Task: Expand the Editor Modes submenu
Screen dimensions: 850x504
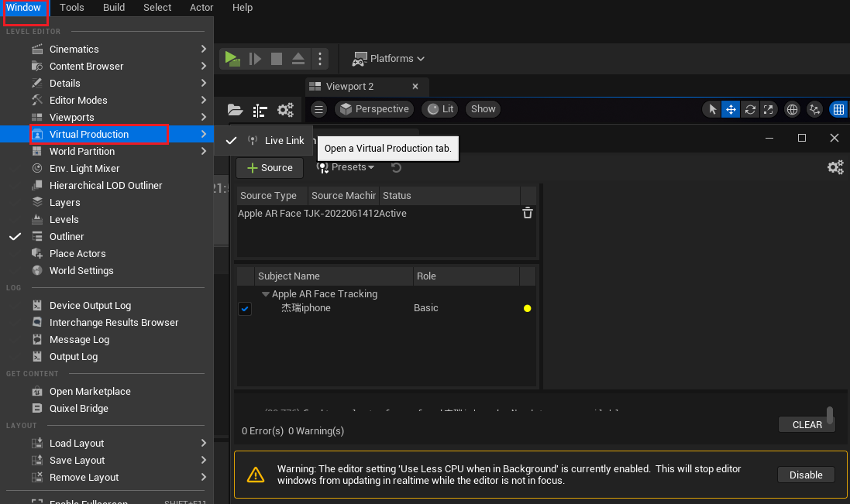Action: (x=107, y=100)
